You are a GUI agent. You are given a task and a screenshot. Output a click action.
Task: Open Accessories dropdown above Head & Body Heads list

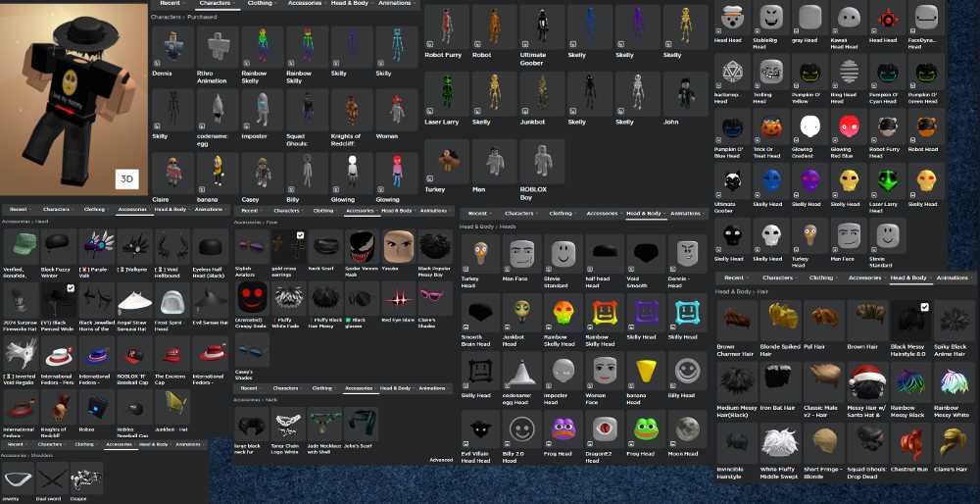pyautogui.click(x=604, y=213)
